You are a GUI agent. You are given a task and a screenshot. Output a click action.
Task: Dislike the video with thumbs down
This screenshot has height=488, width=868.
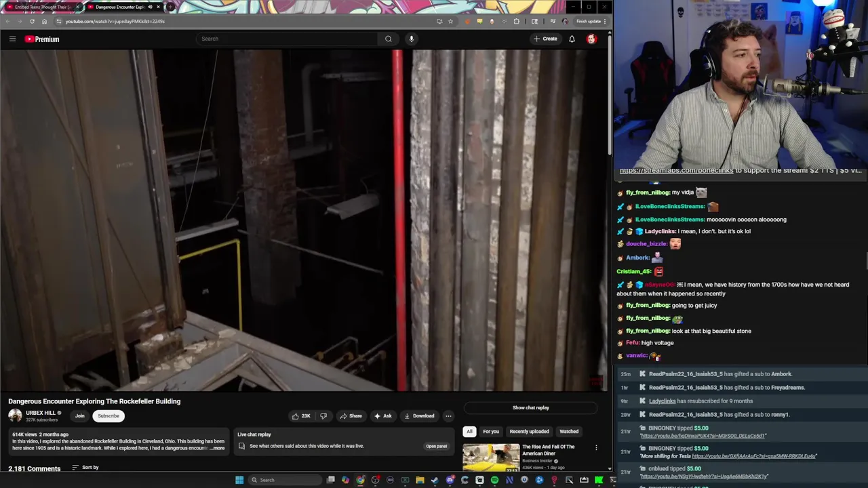point(323,416)
